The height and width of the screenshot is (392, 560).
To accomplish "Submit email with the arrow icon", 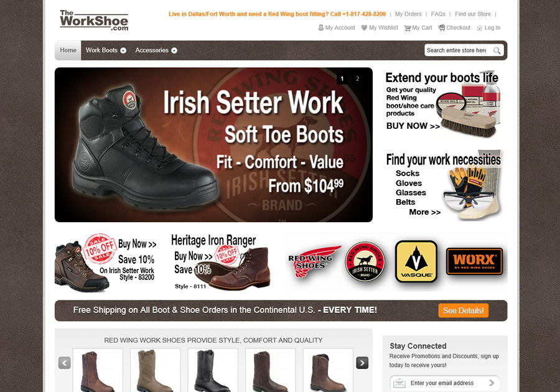I will click(x=492, y=383).
